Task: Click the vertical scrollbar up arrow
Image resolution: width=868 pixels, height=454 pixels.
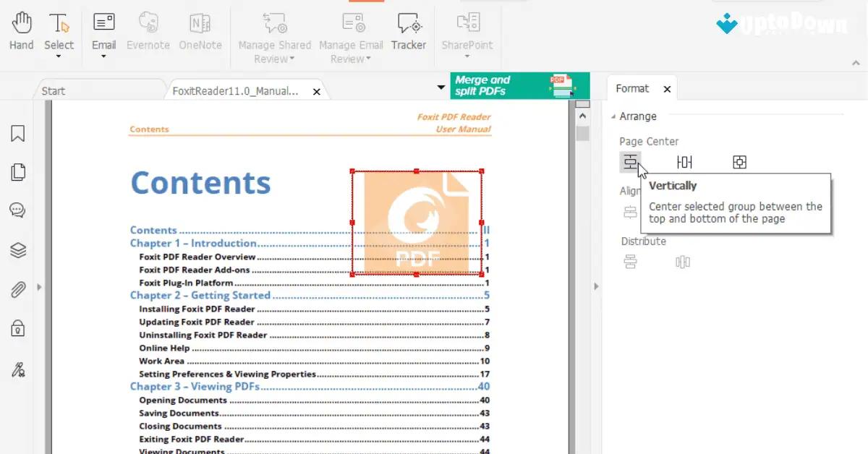Action: 582,114
